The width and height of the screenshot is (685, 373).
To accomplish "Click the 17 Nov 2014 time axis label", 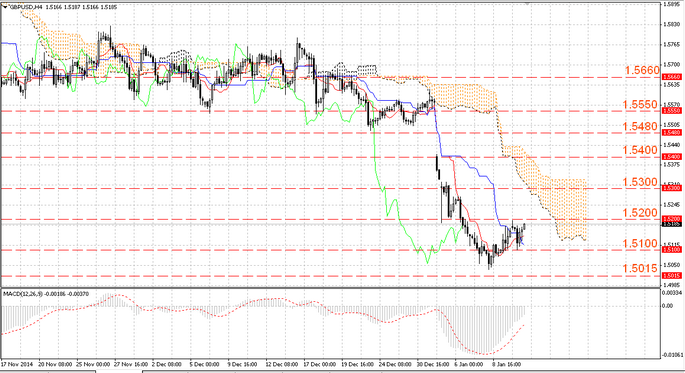I will pyautogui.click(x=17, y=364).
